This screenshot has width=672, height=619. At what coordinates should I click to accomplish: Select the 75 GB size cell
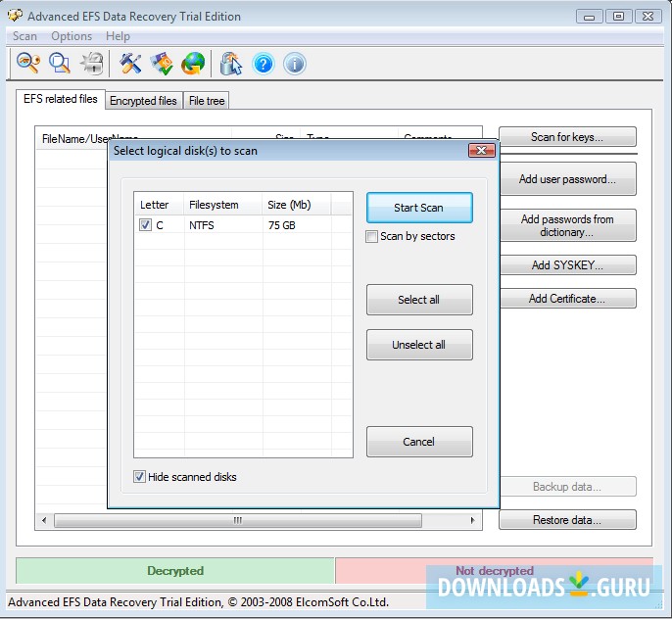[x=281, y=225]
